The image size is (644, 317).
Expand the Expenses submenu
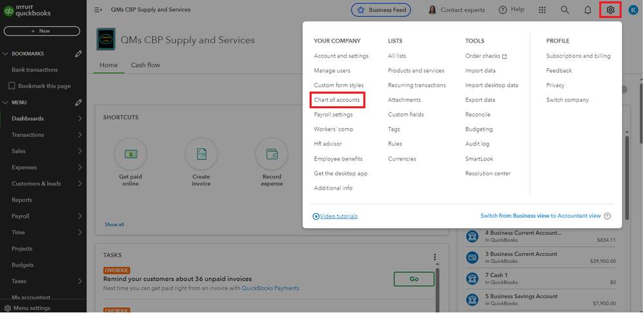click(80, 168)
